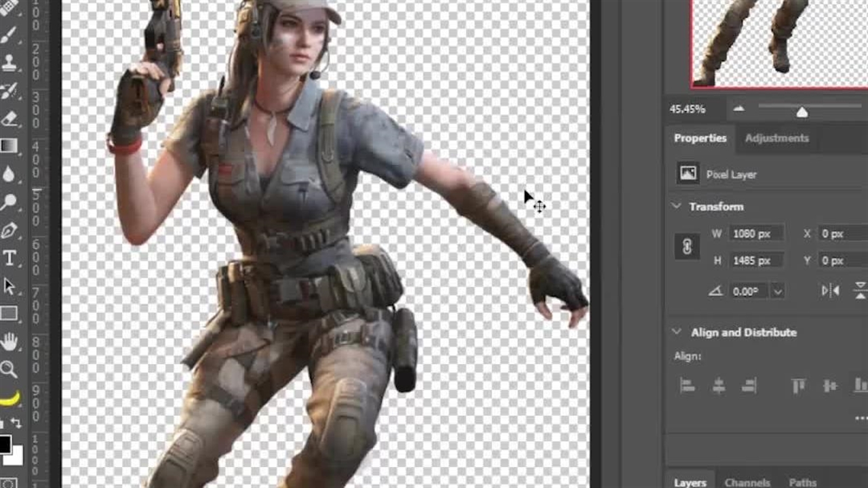Select the Clone Stamp tool

[x=9, y=63]
